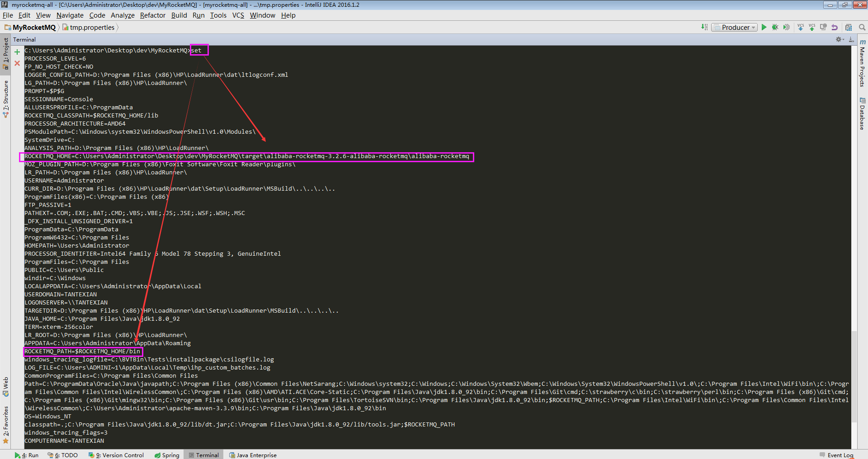
Task: Revert changes using the purple undo arrow
Action: coord(835,27)
